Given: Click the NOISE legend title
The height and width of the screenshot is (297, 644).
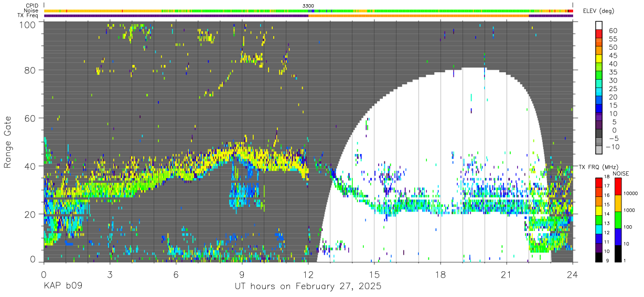Looking at the screenshot, I should [620, 173].
